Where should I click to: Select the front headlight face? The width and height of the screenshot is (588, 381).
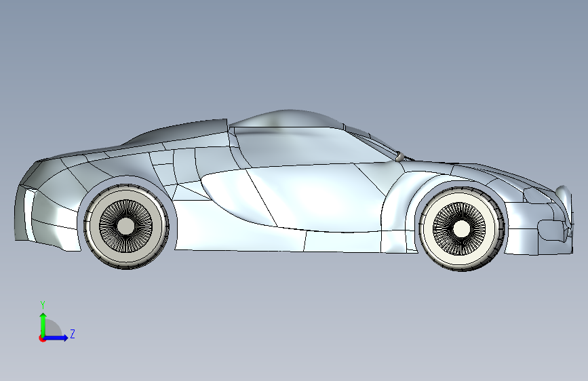click(x=537, y=196)
